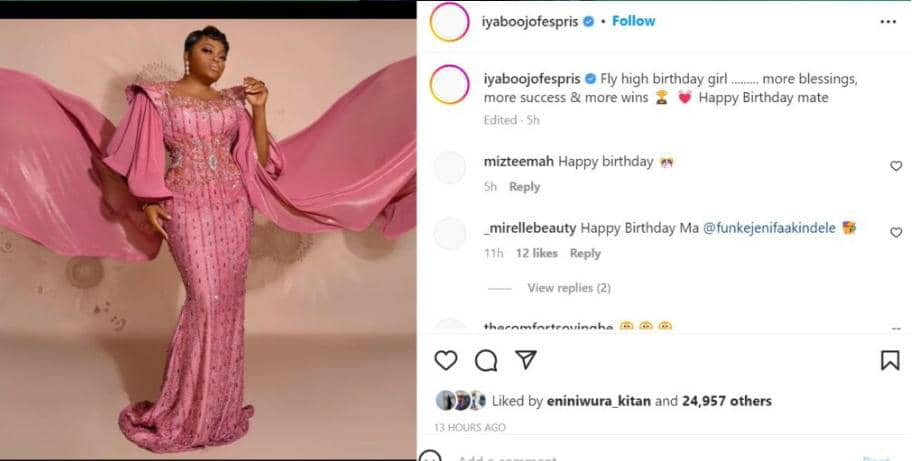View the 12 likes on comment

pyautogui.click(x=537, y=254)
